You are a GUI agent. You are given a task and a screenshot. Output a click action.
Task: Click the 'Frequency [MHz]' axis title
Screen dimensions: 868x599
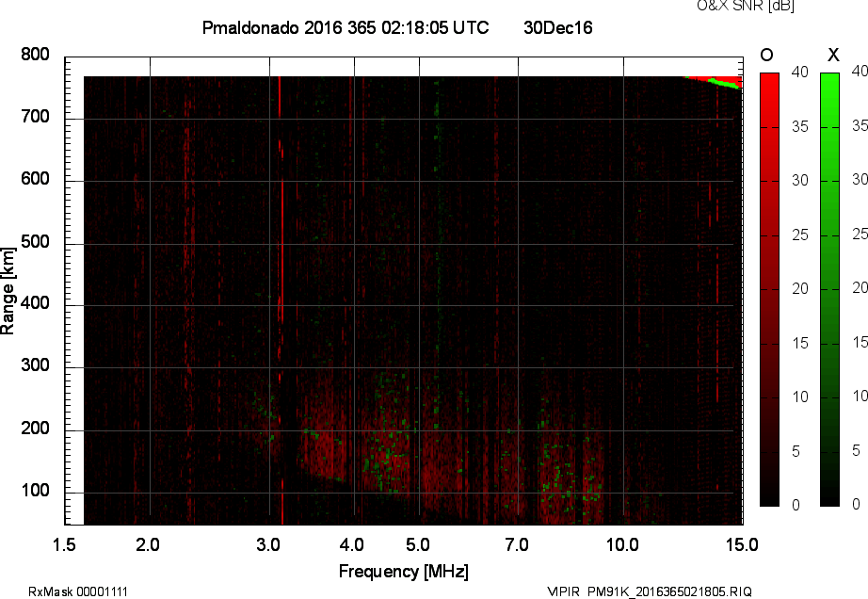404,572
